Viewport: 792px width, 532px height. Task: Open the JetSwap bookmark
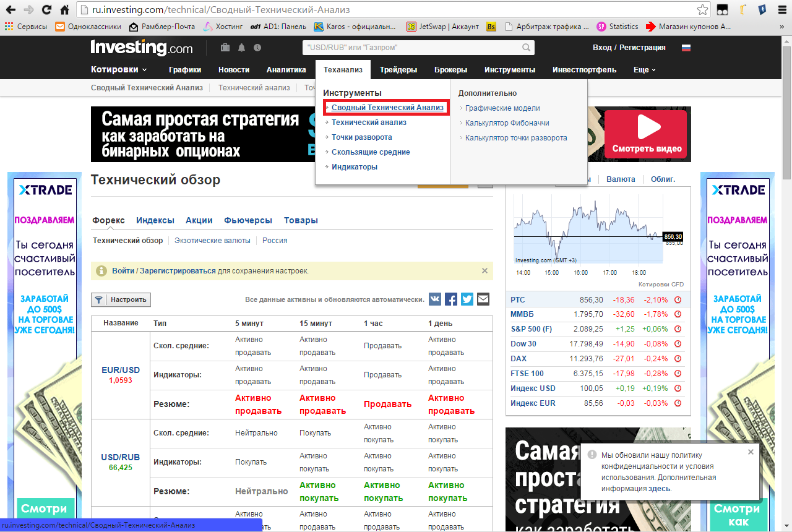[442, 27]
